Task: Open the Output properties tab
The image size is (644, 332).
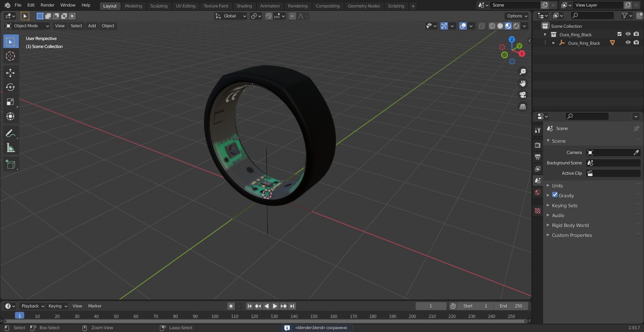Action: pos(537,157)
